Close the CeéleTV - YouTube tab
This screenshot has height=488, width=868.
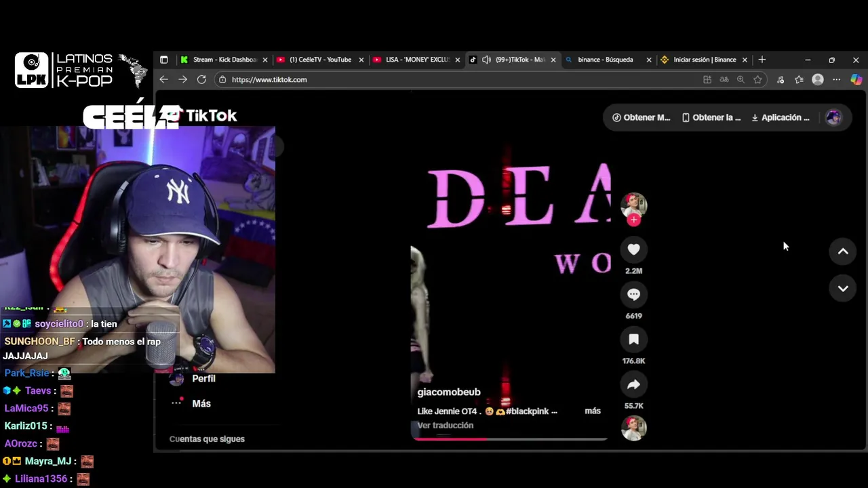(x=361, y=60)
